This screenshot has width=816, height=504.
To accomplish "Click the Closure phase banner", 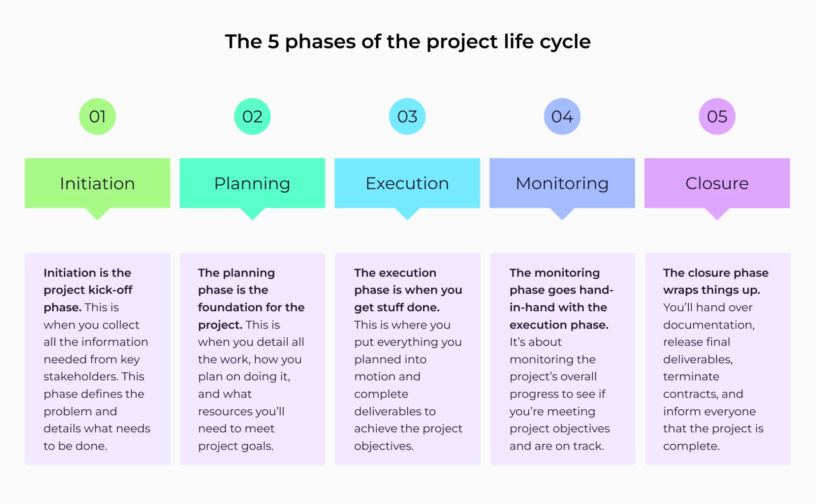I will pyautogui.click(x=717, y=183).
